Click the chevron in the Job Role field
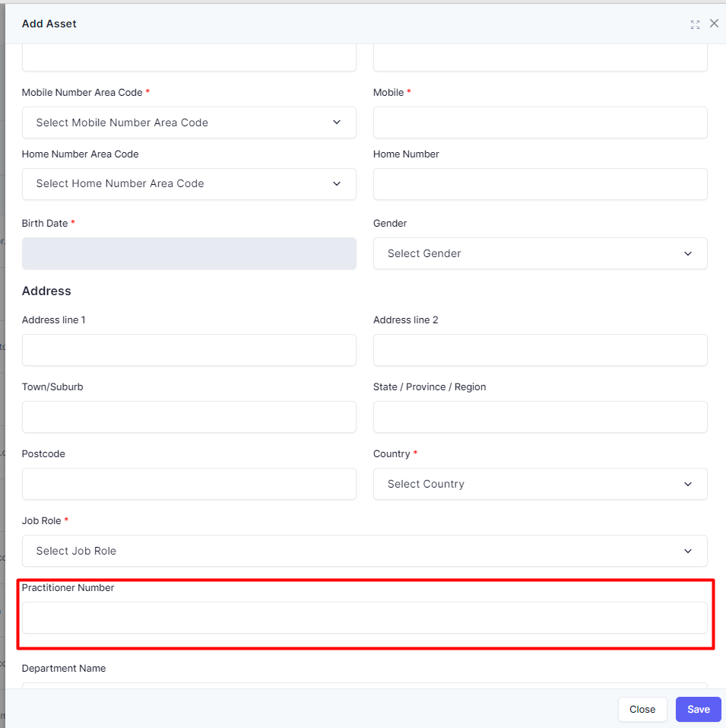Viewport: 726px width, 728px height. (x=688, y=551)
